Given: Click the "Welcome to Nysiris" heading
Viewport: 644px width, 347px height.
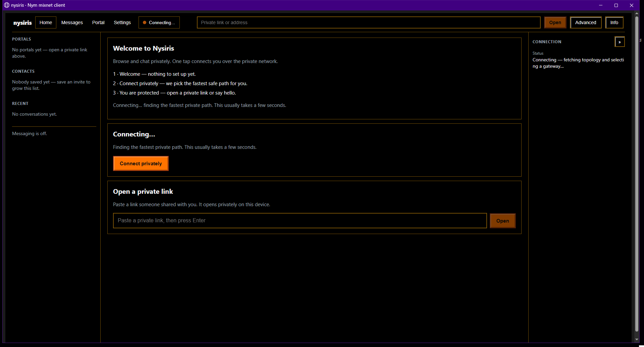Looking at the screenshot, I should tap(144, 48).
